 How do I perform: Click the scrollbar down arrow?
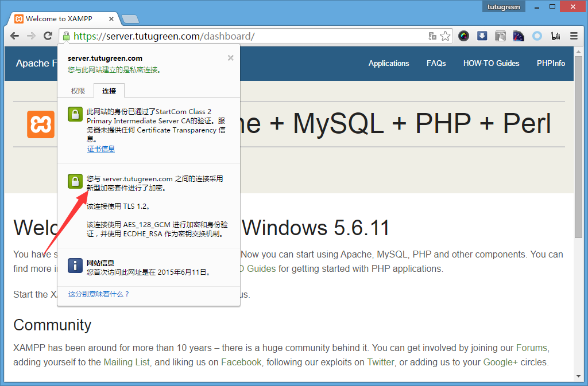[x=578, y=376]
